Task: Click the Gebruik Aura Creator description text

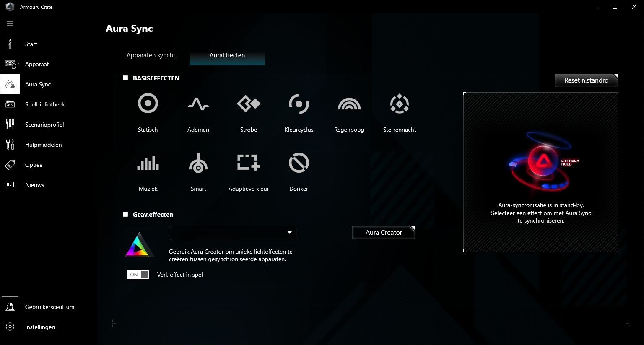Action: click(231, 256)
